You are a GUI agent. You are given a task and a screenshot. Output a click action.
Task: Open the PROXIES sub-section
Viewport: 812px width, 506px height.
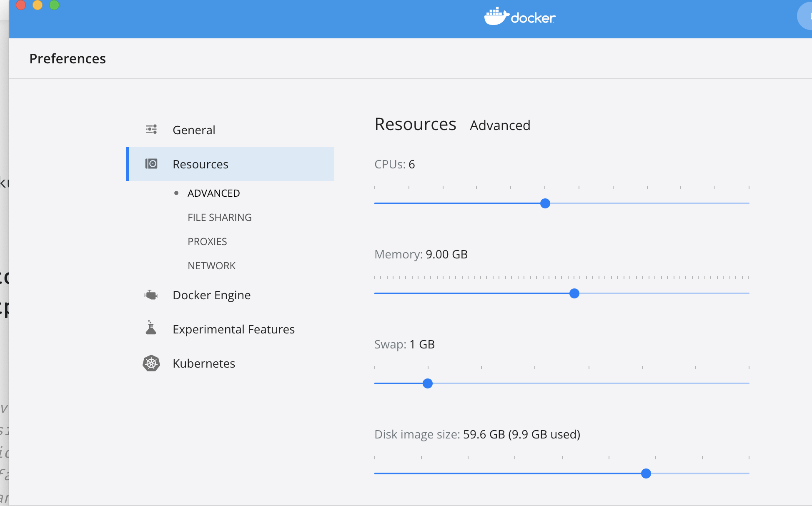pos(207,242)
